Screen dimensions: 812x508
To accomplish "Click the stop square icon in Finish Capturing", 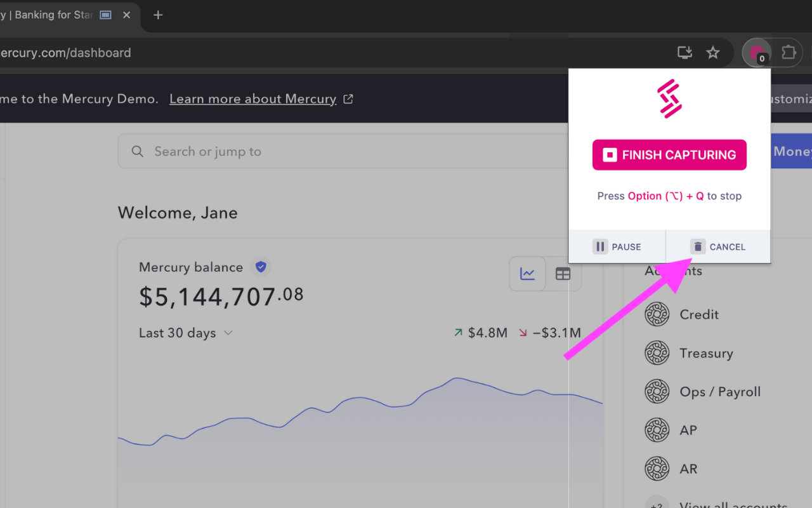I will pos(610,155).
